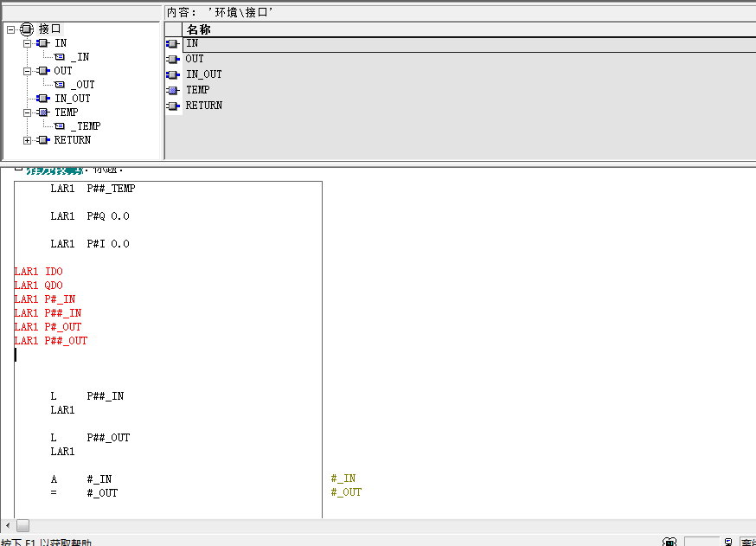
Task: Expand the RETURN tree node
Action: pos(27,140)
